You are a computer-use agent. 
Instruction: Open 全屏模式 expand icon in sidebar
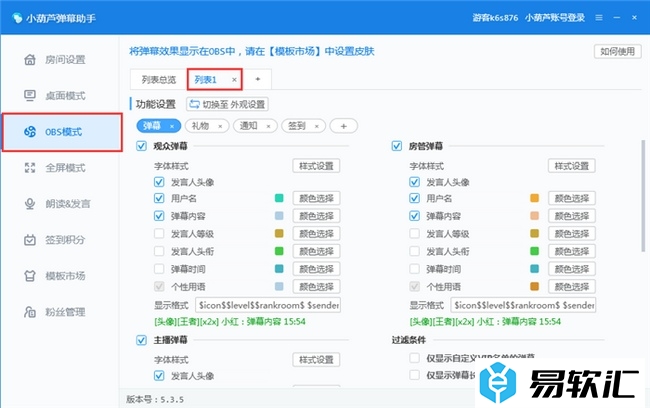coord(29,168)
